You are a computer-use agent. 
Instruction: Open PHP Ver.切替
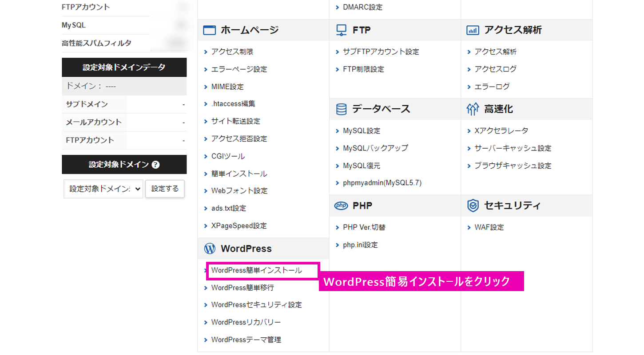(x=364, y=228)
